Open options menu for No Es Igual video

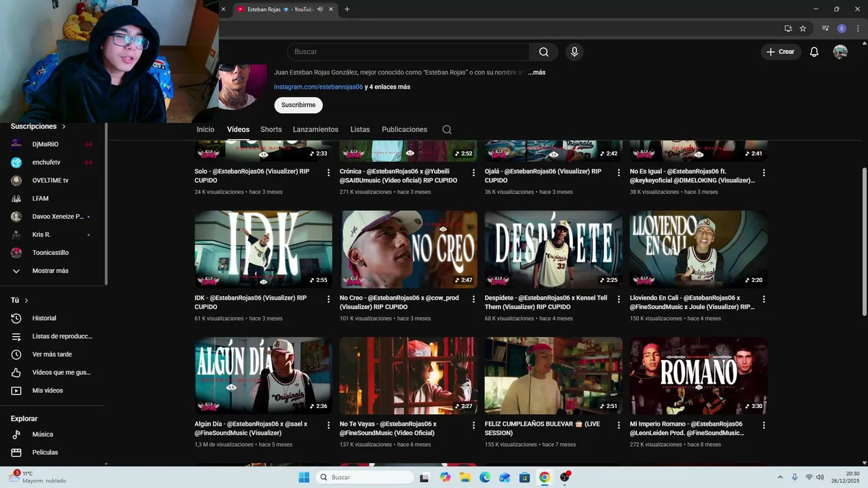764,173
